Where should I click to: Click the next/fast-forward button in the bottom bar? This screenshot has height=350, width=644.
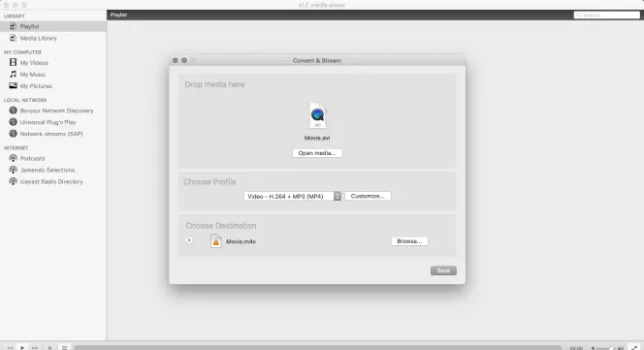[x=35, y=348]
